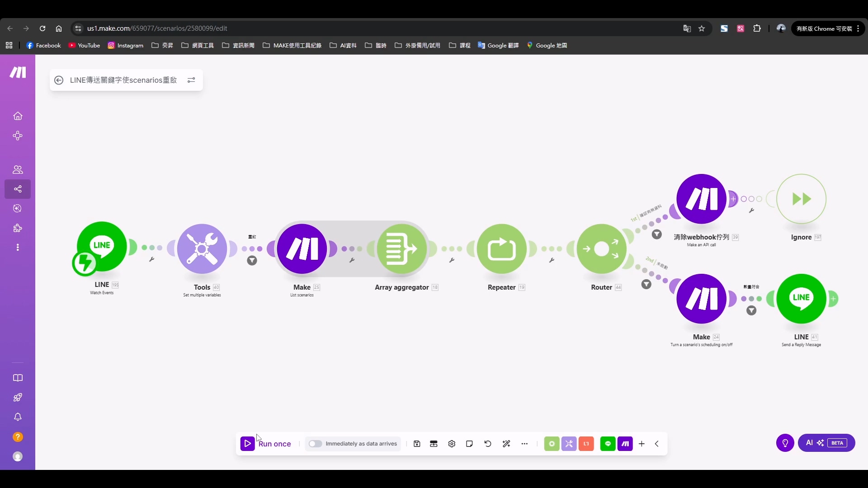868x488 pixels.
Task: Open filter on Router's first route
Action: [x=657, y=235]
